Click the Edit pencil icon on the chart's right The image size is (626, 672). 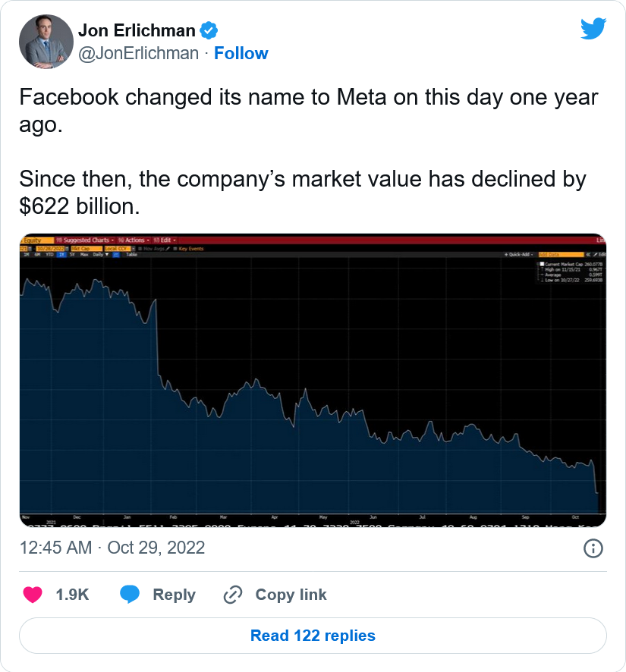(x=595, y=255)
